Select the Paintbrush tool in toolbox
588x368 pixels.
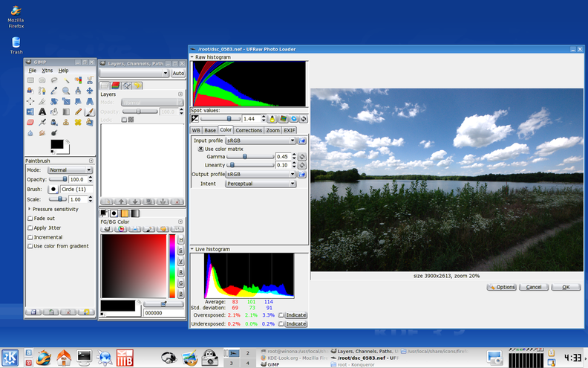pyautogui.click(x=90, y=112)
